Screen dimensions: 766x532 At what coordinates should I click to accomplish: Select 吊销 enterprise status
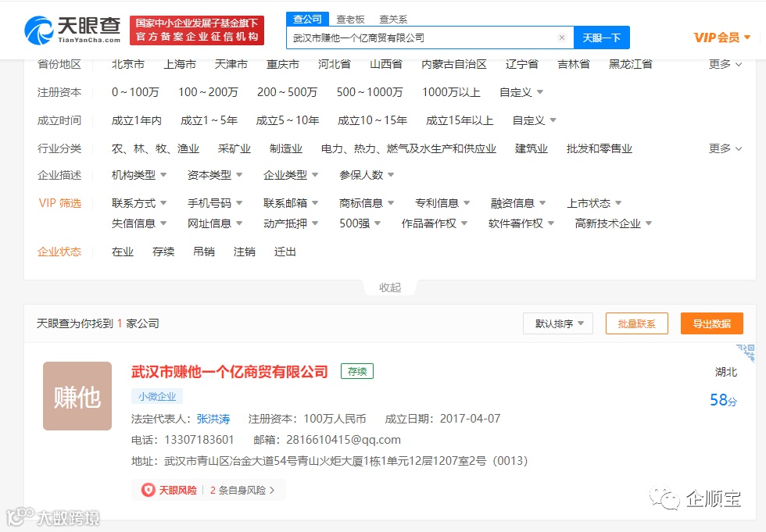204,252
